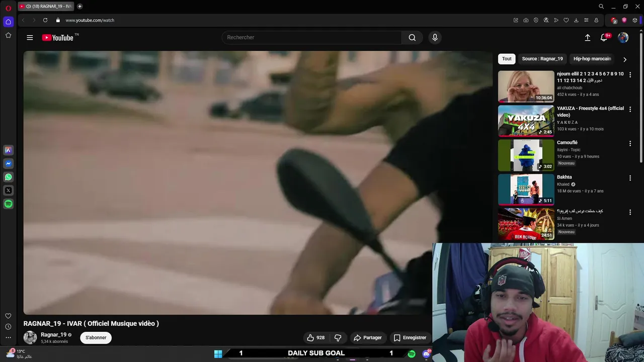The height and width of the screenshot is (362, 644).
Task: Reload the page
Action: click(45, 20)
